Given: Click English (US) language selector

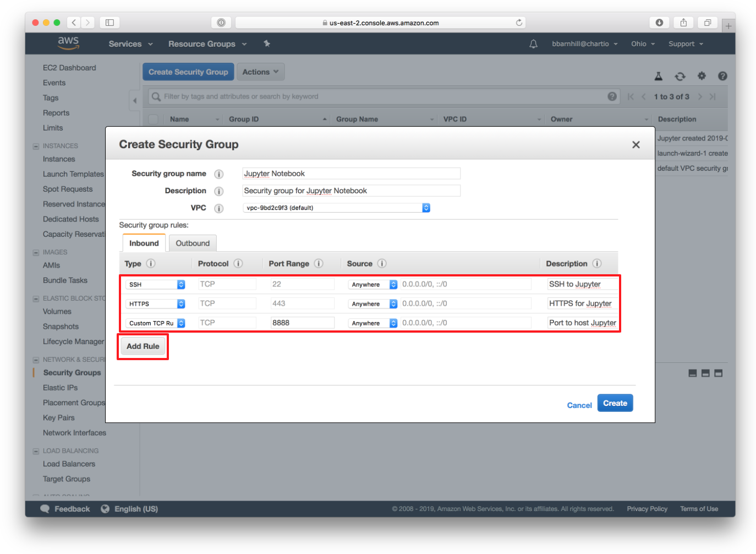Looking at the screenshot, I should pos(129,509).
